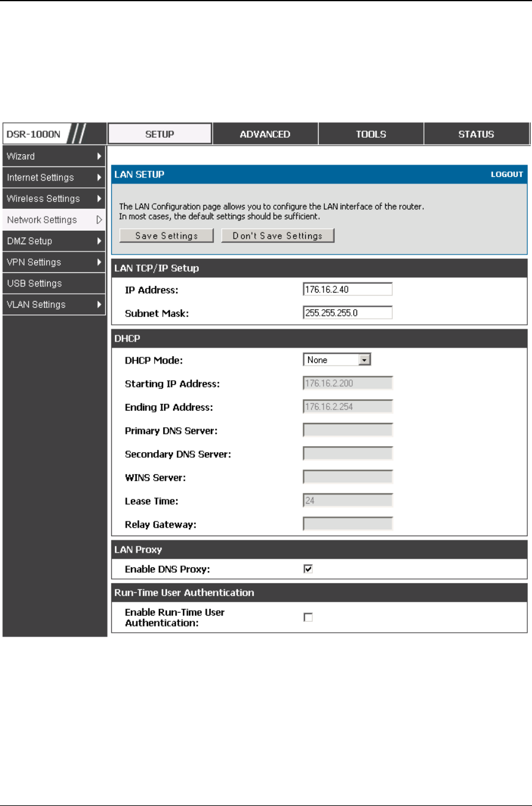Click Save Settings button

166,236
